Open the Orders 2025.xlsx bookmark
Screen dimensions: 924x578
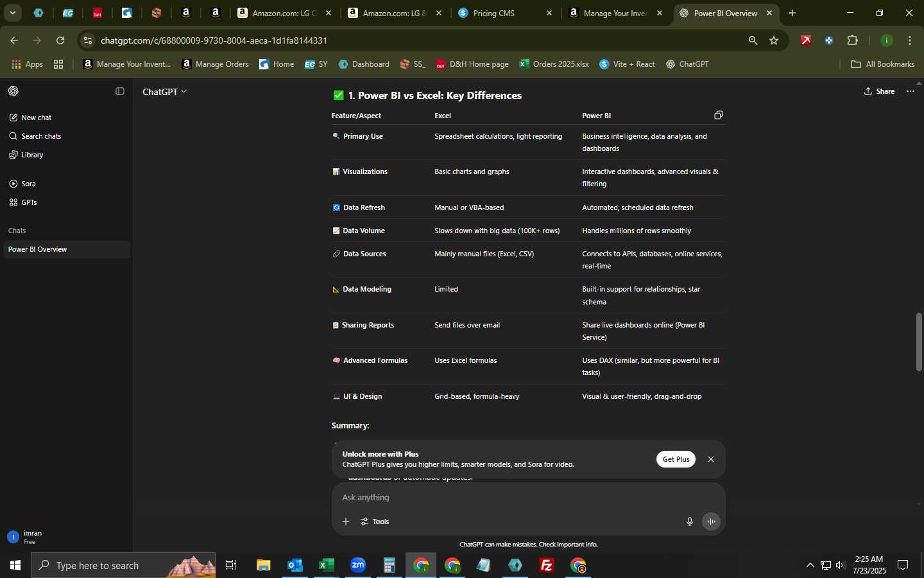(x=554, y=64)
